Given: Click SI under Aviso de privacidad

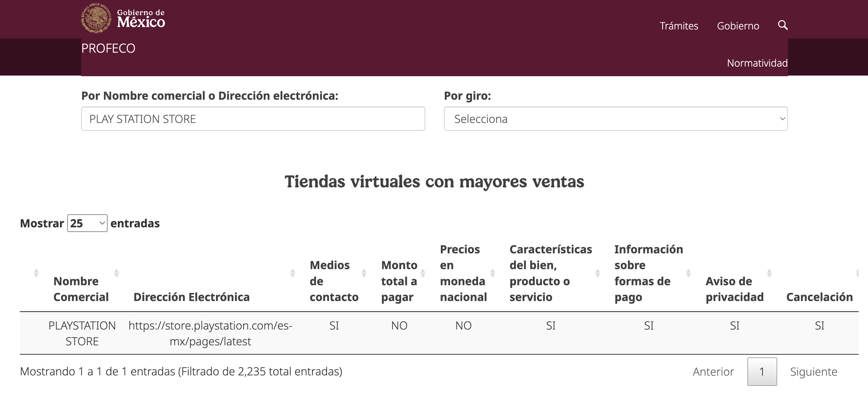Looking at the screenshot, I should [735, 326].
